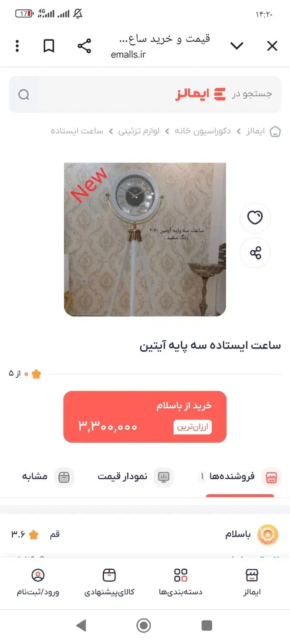This screenshot has width=290, height=644.
Task: Open the لوازم تزئینی breadcrumb link
Action: pos(139,131)
